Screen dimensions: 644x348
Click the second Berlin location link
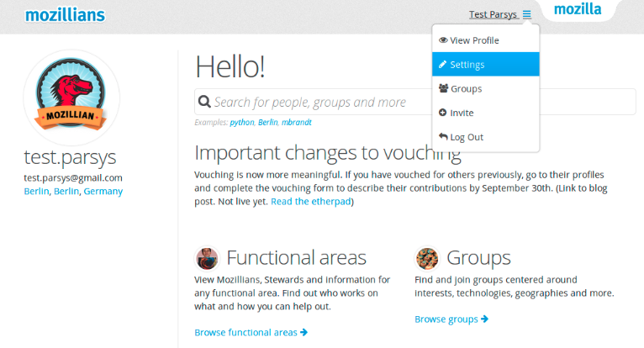tap(66, 191)
